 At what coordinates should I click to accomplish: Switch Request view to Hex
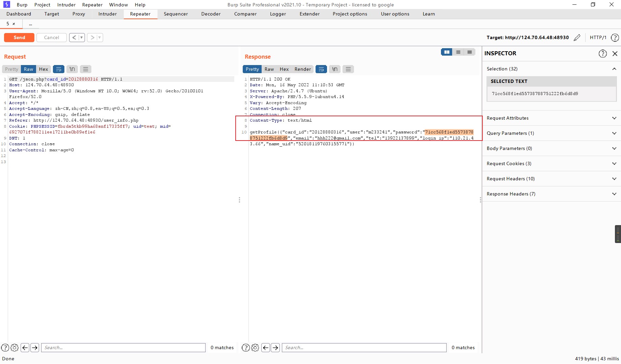[x=43, y=69]
